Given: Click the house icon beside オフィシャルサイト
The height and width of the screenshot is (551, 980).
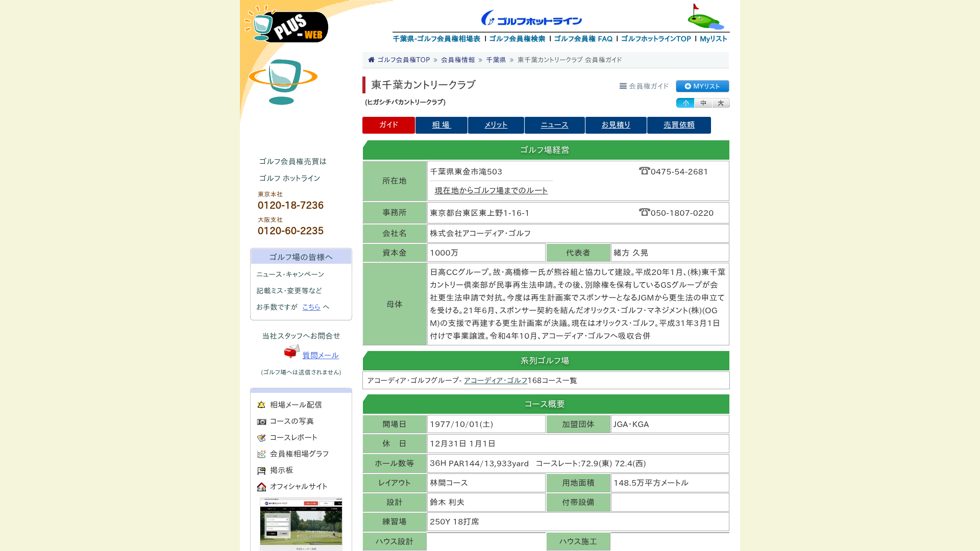Looking at the screenshot, I should [261, 487].
